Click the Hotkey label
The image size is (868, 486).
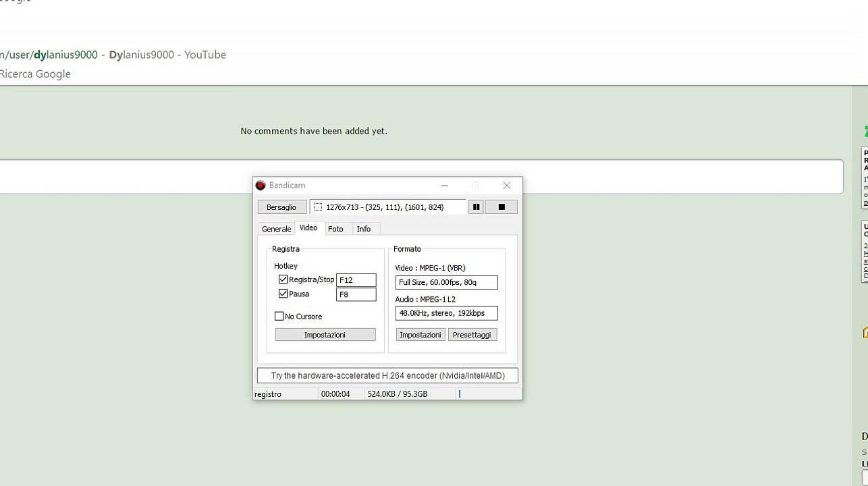click(286, 266)
